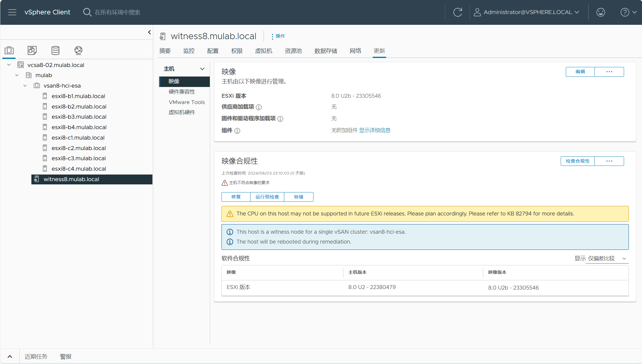642x364 pixels.
Task: Click info icon for witness node message
Action: point(230,232)
